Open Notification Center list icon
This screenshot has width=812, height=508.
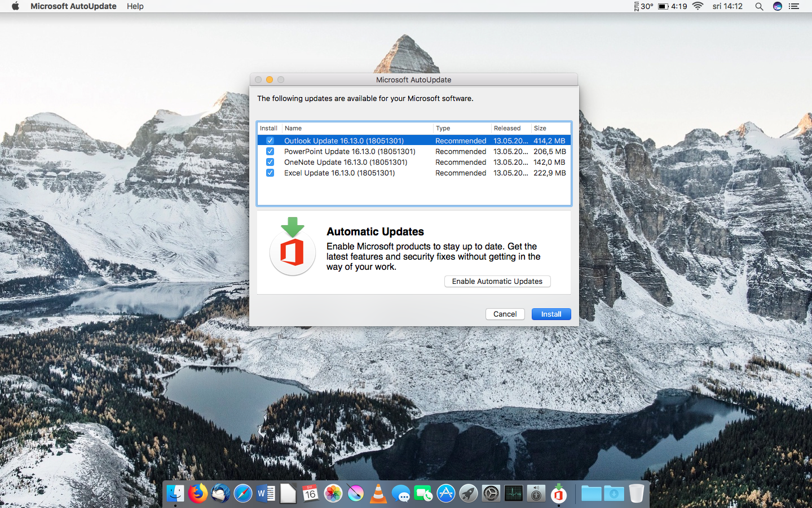click(x=794, y=6)
